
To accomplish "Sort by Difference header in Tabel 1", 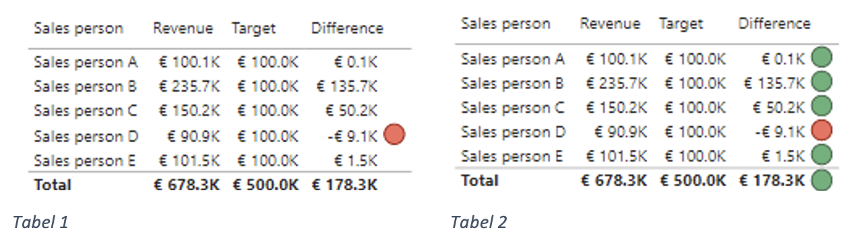I will pyautogui.click(x=347, y=28).
